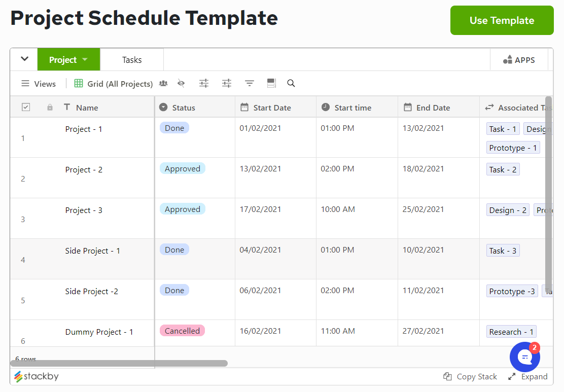Click the hide fields eye icon
The image size is (564, 392).
tap(181, 83)
